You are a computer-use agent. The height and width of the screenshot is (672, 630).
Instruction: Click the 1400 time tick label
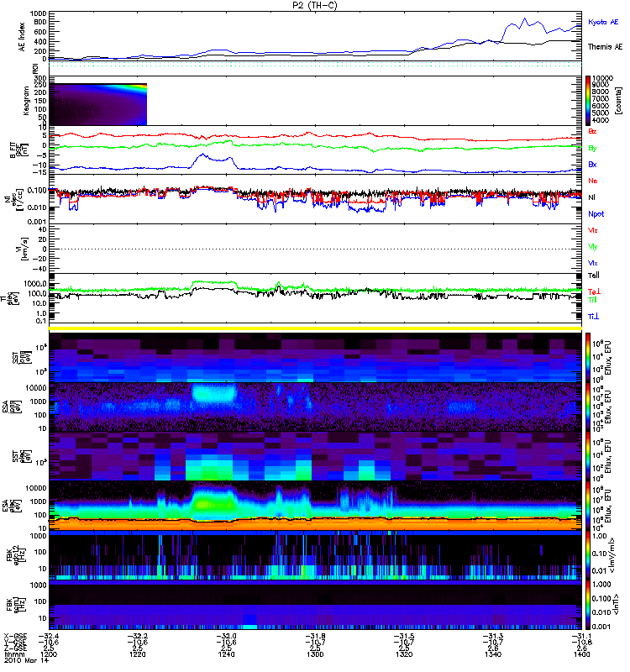coord(581,654)
